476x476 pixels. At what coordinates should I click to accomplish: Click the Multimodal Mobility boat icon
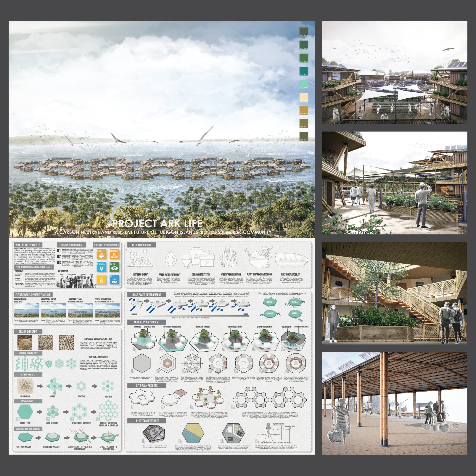(x=292, y=259)
